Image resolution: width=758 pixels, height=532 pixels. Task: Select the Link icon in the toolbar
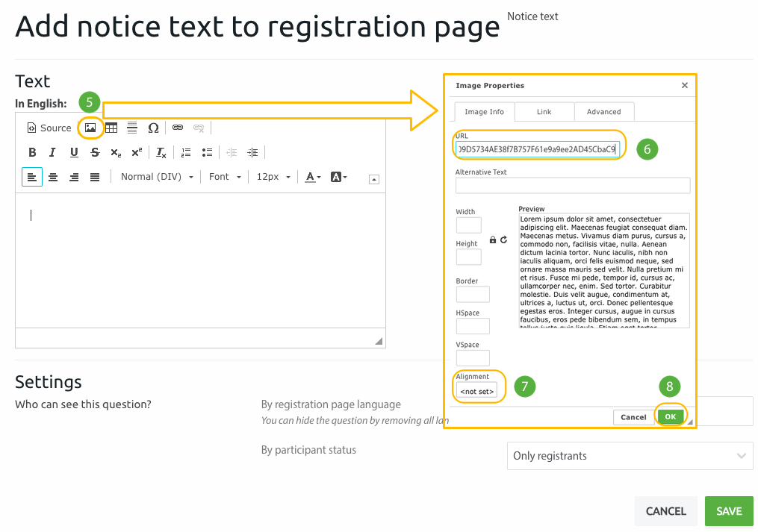178,128
